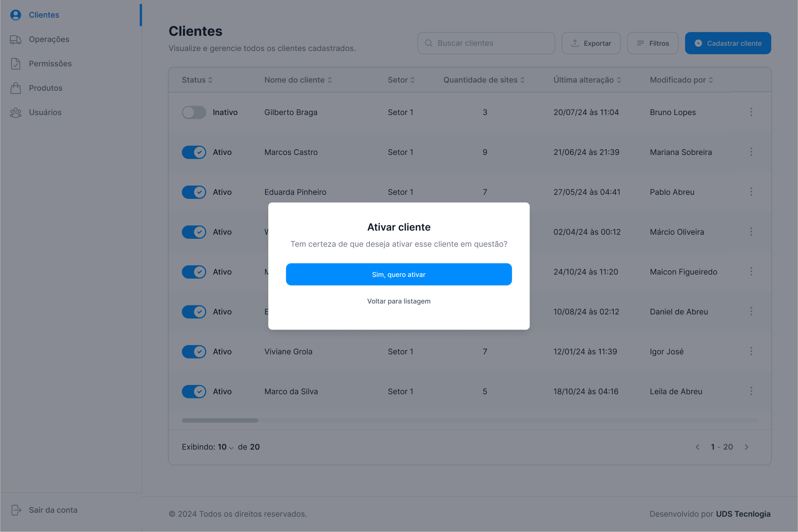Click the horizontal table scrollbar thumb
This screenshot has width=798, height=532.
220,420
